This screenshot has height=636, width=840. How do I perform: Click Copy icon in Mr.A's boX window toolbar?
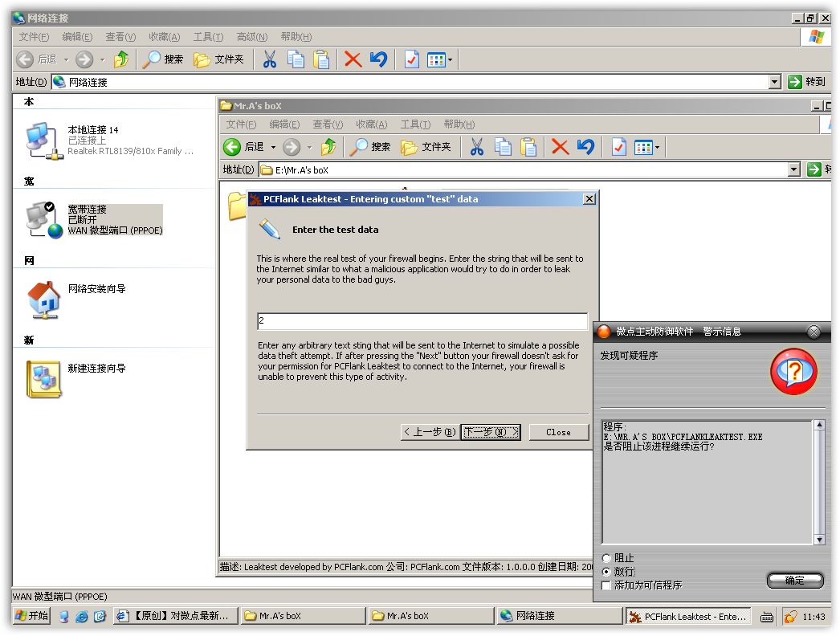click(503, 147)
